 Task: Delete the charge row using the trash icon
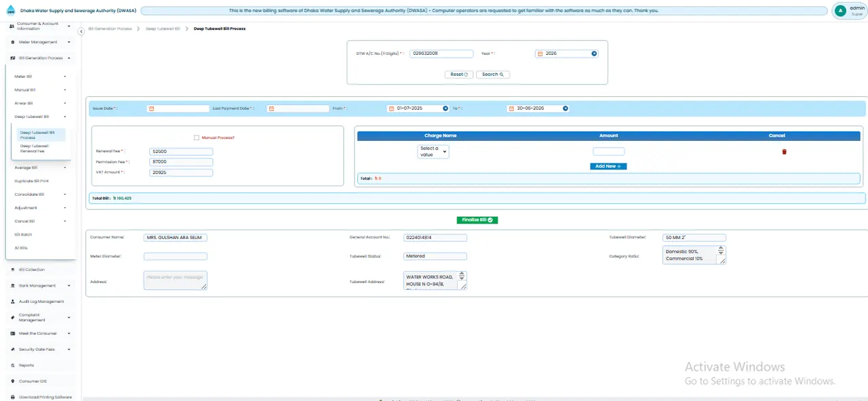(x=785, y=152)
